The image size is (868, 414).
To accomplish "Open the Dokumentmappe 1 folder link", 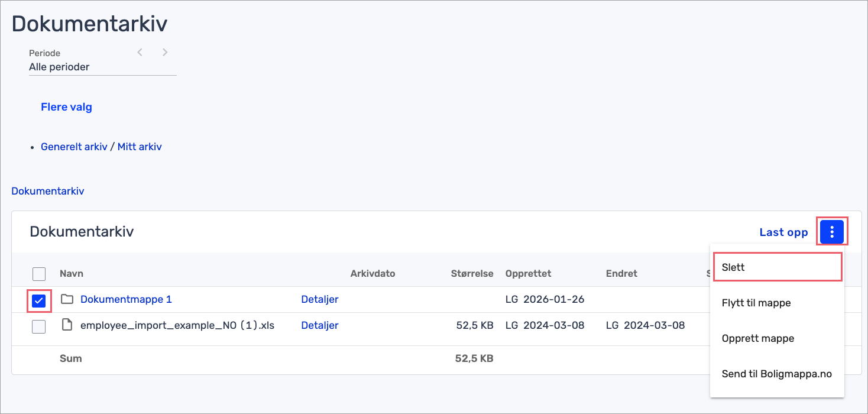I will tap(126, 299).
